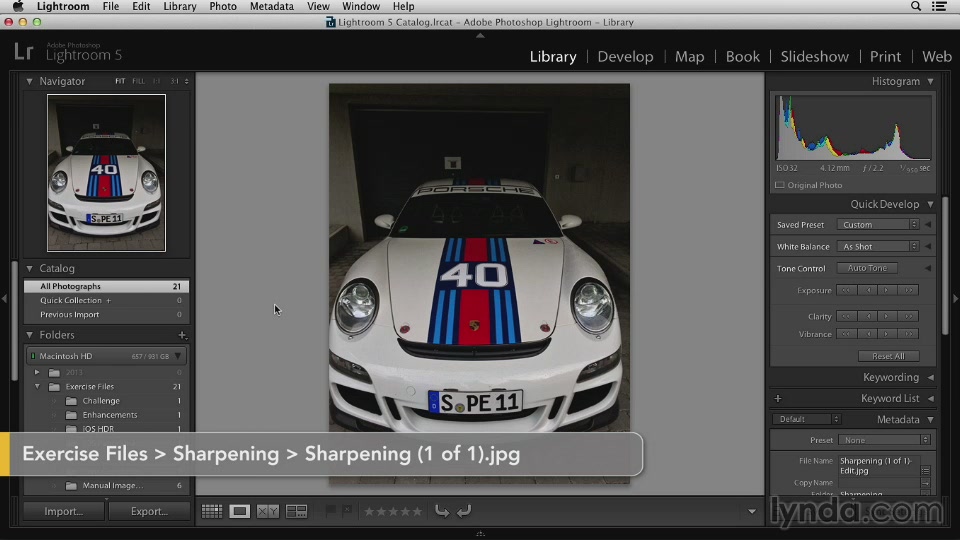The height and width of the screenshot is (540, 960).
Task: Expand the 2013 folder
Action: point(37,372)
